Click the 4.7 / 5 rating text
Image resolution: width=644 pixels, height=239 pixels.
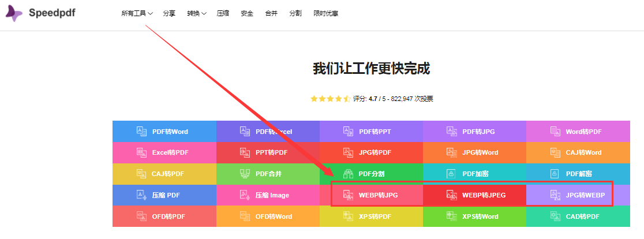pos(377,99)
